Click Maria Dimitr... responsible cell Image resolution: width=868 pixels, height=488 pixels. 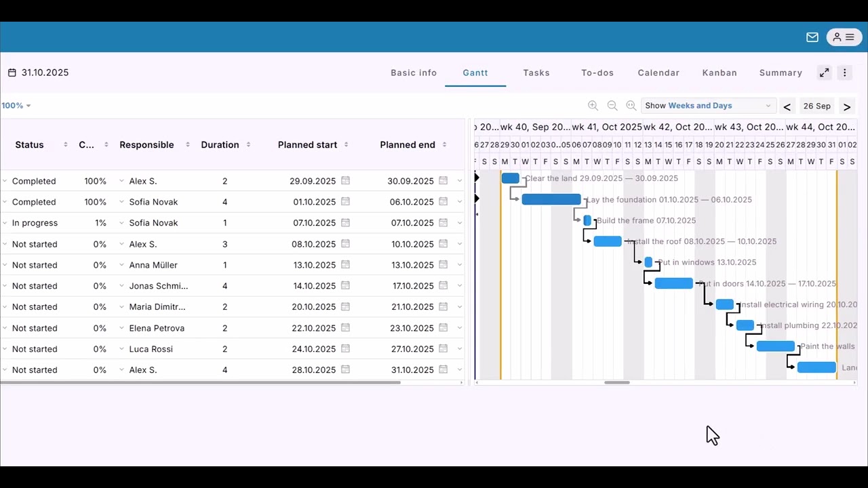tap(157, 307)
